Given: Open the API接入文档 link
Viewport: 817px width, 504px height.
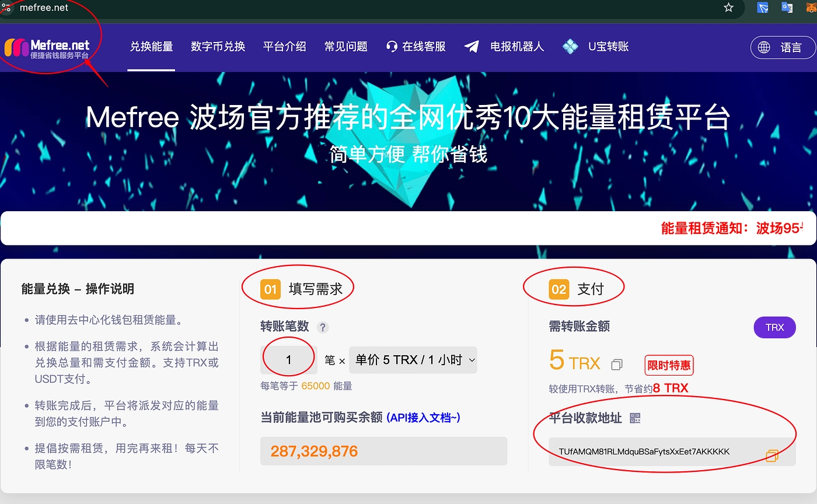Looking at the screenshot, I should click(x=424, y=417).
